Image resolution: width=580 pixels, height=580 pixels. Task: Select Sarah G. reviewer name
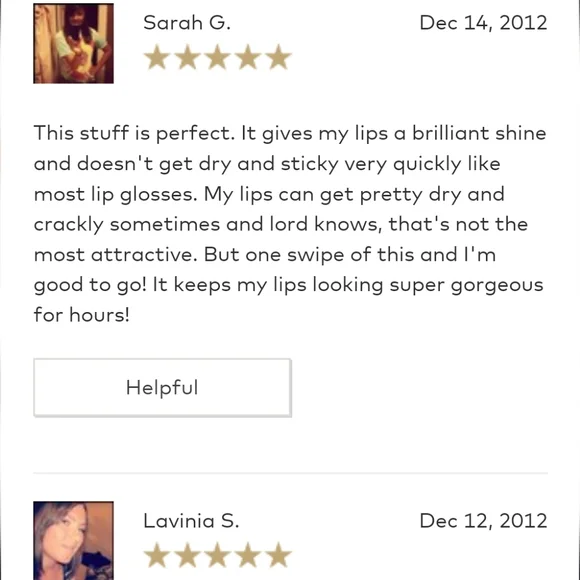coord(187,23)
